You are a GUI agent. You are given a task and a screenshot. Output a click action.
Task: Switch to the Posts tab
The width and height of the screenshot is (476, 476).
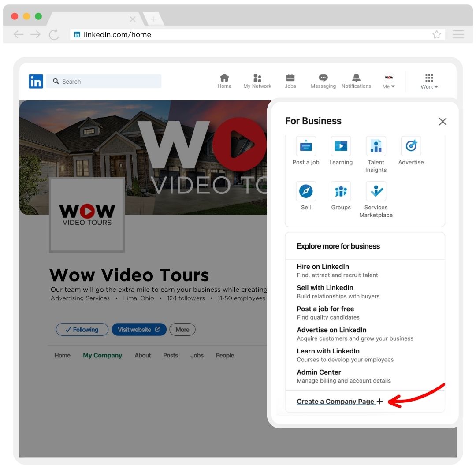171,355
